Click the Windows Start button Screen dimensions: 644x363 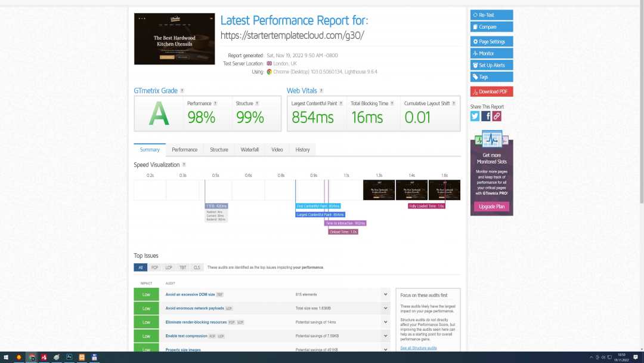6,357
